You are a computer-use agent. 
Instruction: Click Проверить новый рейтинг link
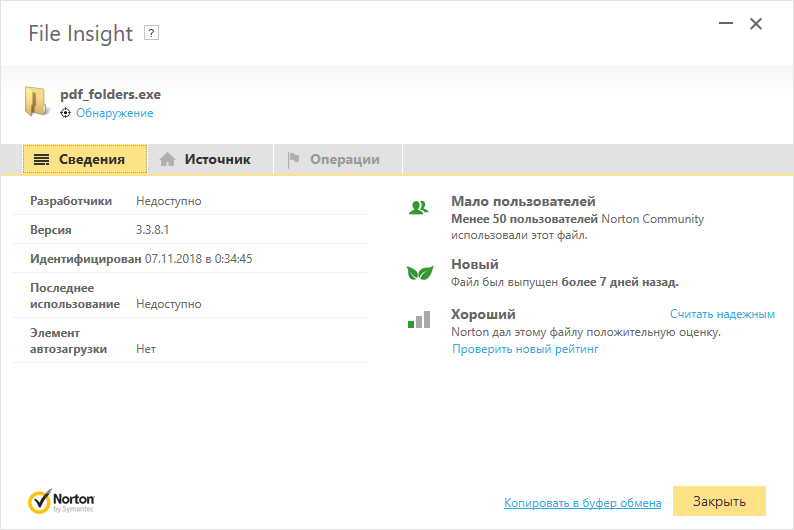[525, 349]
